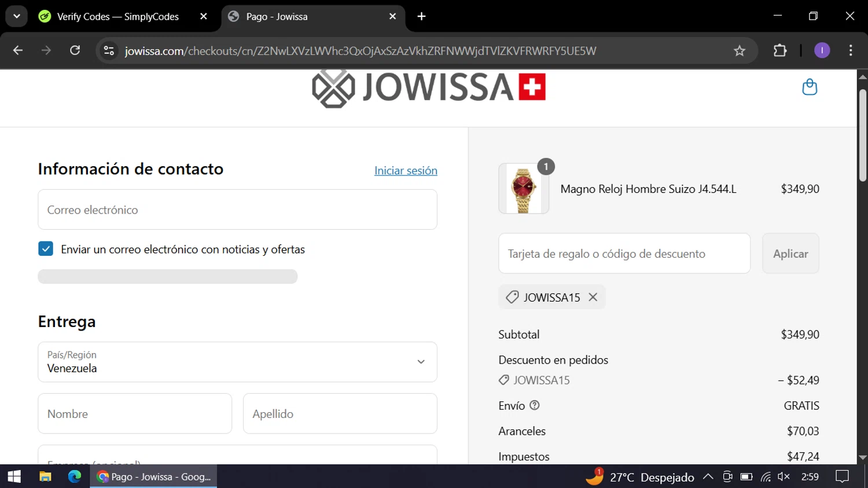Select the Pago - Jowissa tab
The image size is (868, 488).
pos(312,17)
